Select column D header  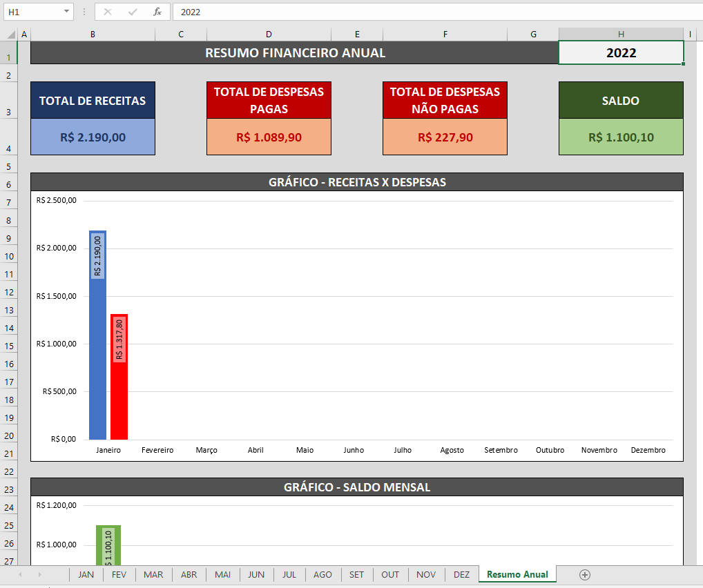[x=269, y=35]
